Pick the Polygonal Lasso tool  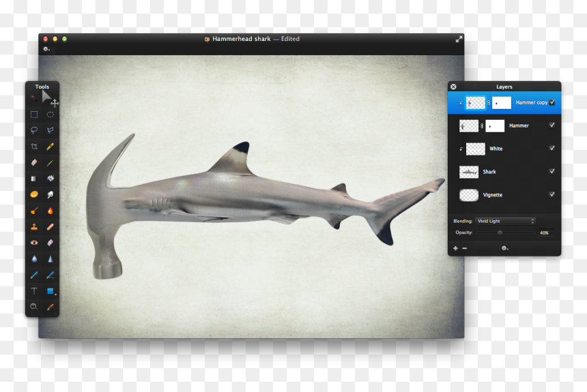coord(50,130)
